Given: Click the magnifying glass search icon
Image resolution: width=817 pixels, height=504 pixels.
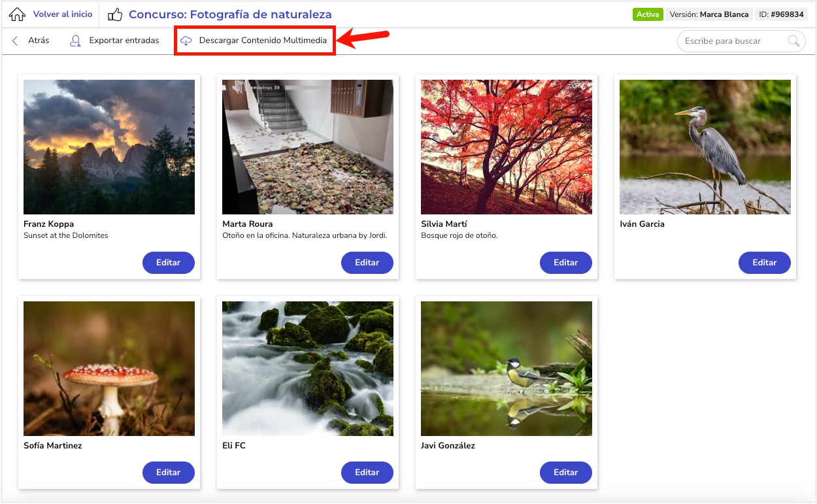Looking at the screenshot, I should click(793, 41).
